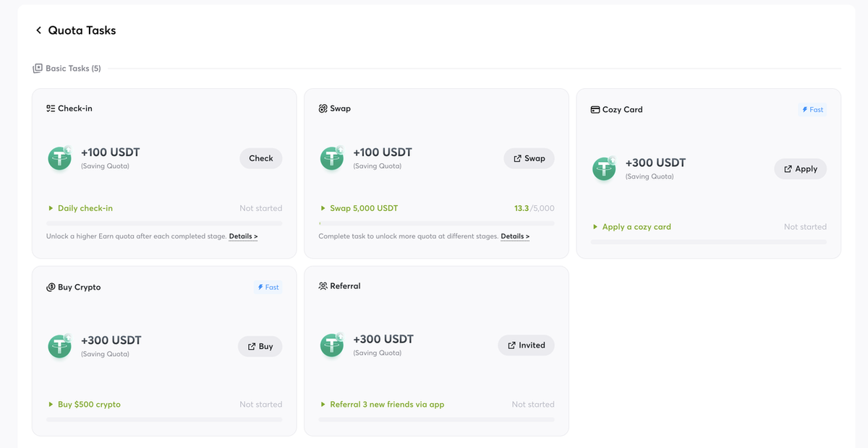Image resolution: width=868 pixels, height=448 pixels.
Task: Click the Fast badge on Cozy Card
Action: [813, 110]
